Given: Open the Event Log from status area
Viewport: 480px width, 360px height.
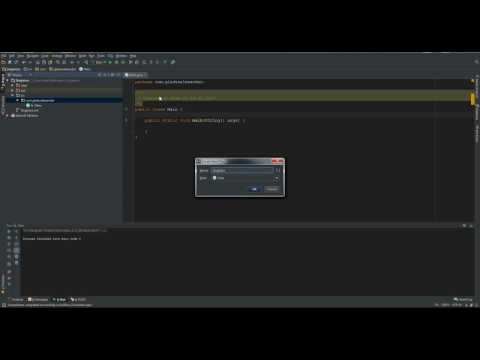Looking at the screenshot, I should [x=463, y=299].
